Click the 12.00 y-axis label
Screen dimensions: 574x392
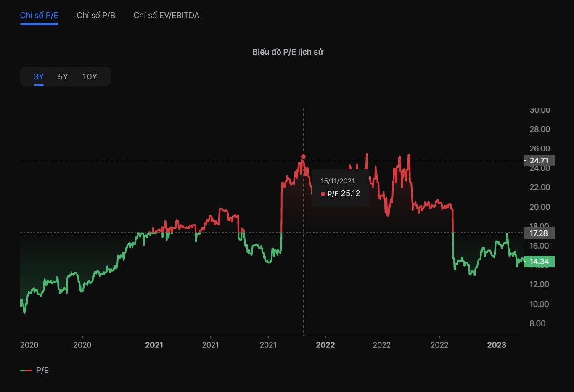[540, 284]
